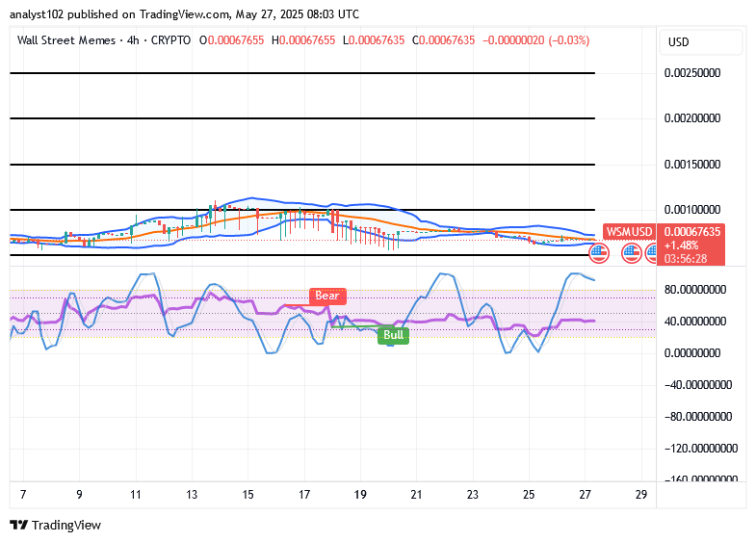Image resolution: width=756 pixels, height=542 pixels.
Task: Click the 0.00000000 oscillator axis label
Action: [692, 353]
